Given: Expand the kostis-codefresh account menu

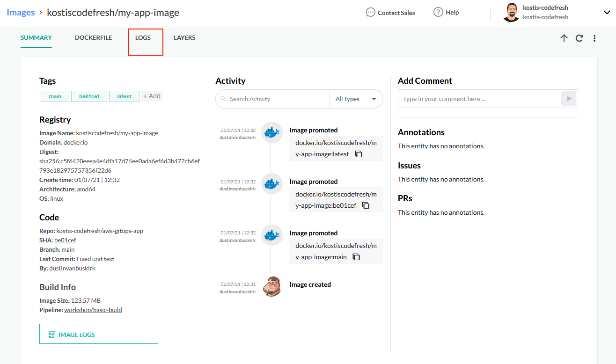Looking at the screenshot, I should [x=607, y=13].
